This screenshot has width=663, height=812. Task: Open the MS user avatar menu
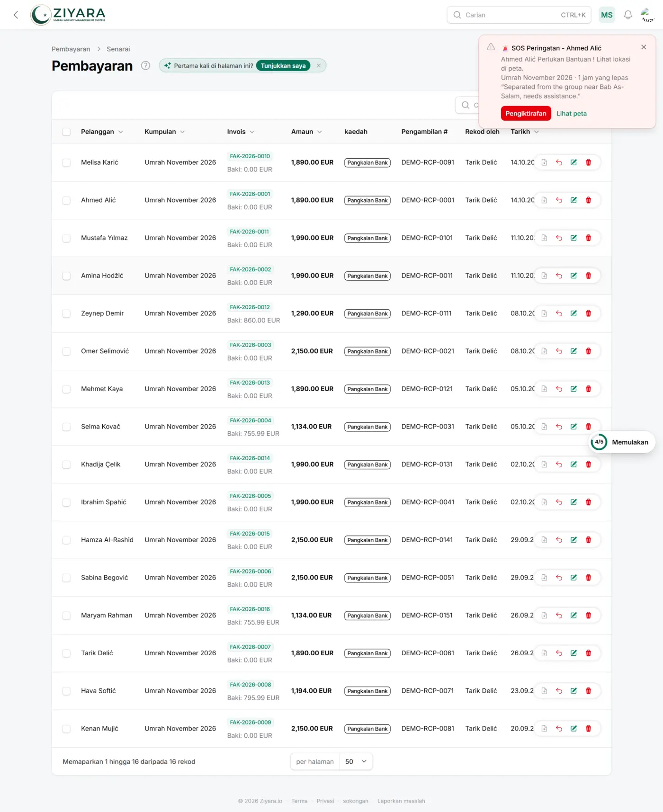click(607, 15)
